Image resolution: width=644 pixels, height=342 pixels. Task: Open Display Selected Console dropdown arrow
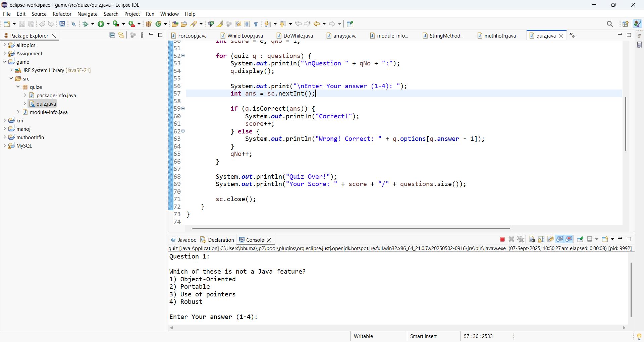597,239
